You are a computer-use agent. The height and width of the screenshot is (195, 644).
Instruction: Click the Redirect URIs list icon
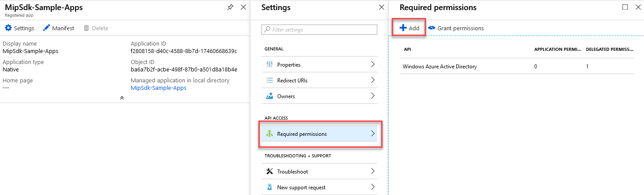tap(269, 81)
